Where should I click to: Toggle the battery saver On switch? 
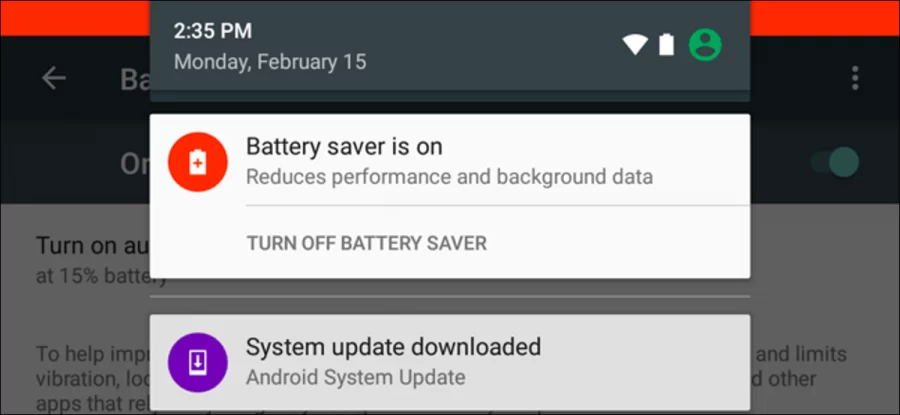[835, 162]
